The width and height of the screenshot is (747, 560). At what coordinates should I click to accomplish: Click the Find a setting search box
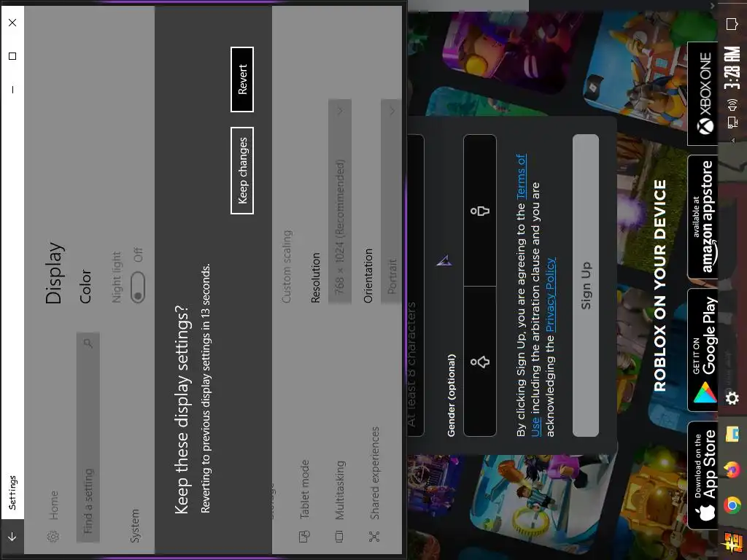click(88, 437)
